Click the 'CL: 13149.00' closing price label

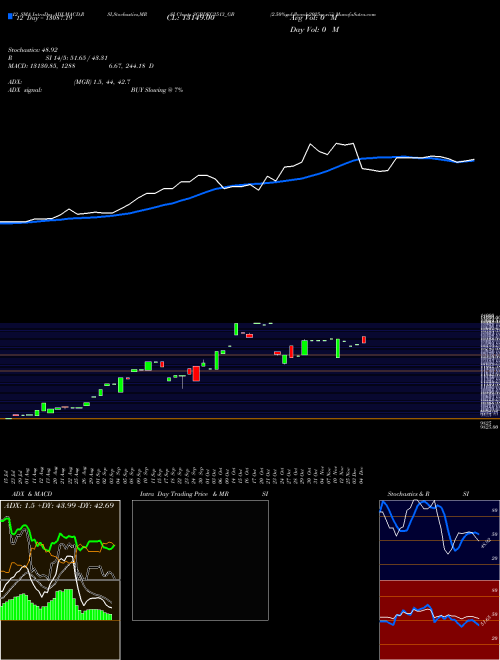(x=191, y=18)
